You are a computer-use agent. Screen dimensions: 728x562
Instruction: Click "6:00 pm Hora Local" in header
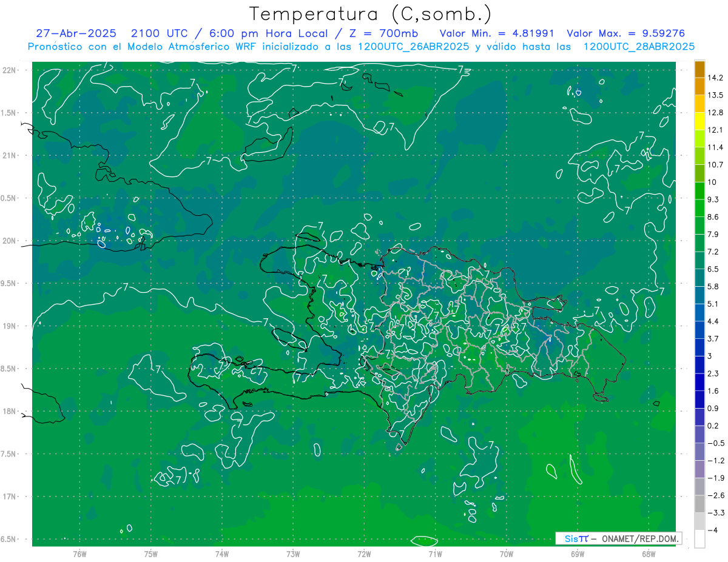click(x=269, y=33)
